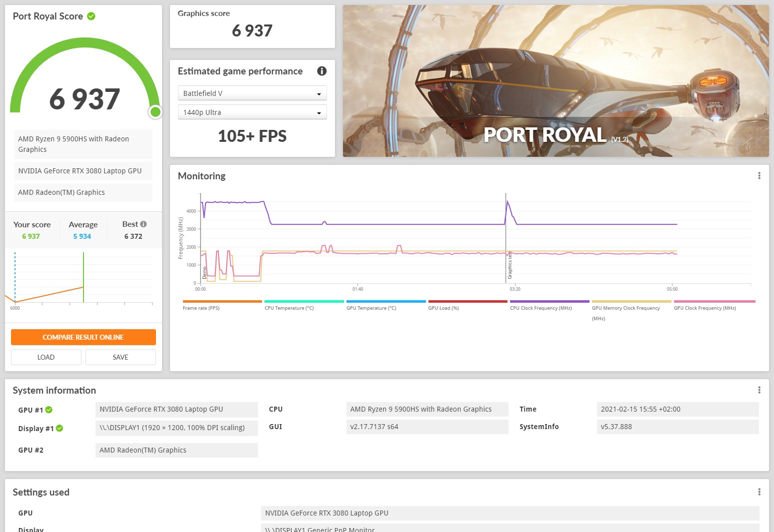Click the green score gauge indicator dot
The height and width of the screenshot is (532, 774).
(155, 112)
